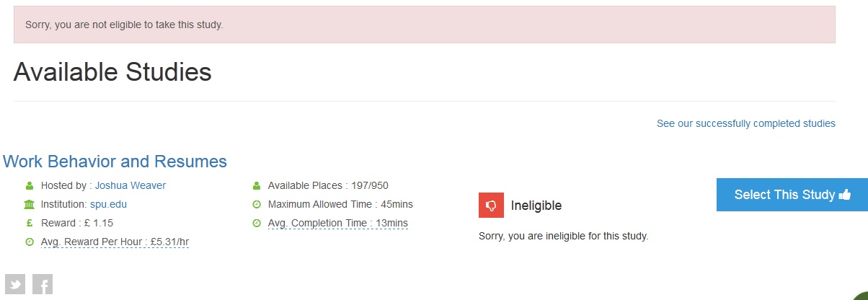Image resolution: width=868 pixels, height=300 pixels.
Task: See our successfully completed studies
Action: click(x=745, y=123)
